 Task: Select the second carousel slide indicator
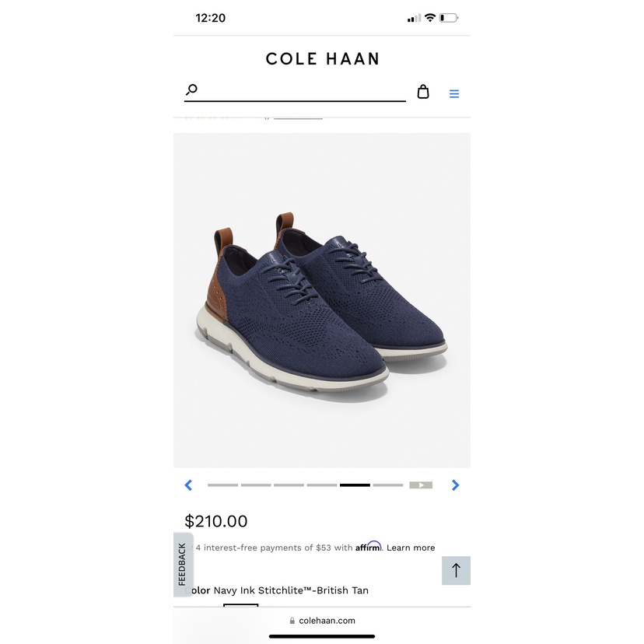[x=256, y=485]
